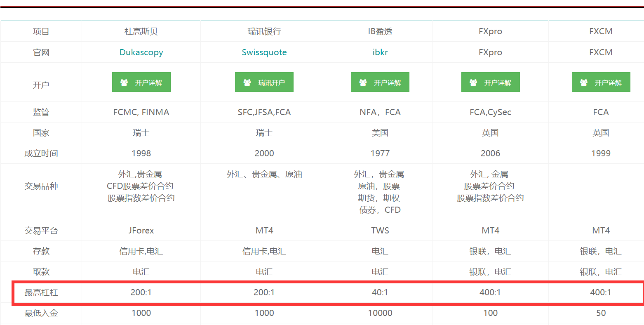The width and height of the screenshot is (644, 325).
Task: Click the 最高杠杆 row label
Action: pyautogui.click(x=41, y=292)
